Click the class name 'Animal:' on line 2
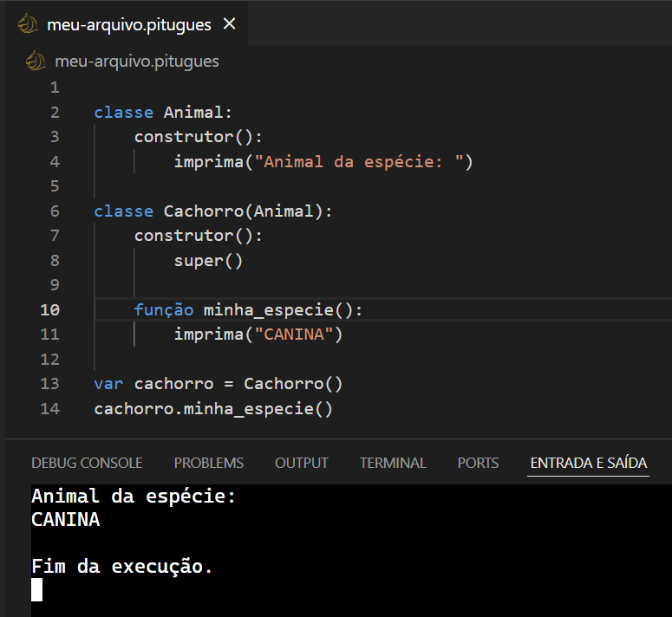 [198, 113]
